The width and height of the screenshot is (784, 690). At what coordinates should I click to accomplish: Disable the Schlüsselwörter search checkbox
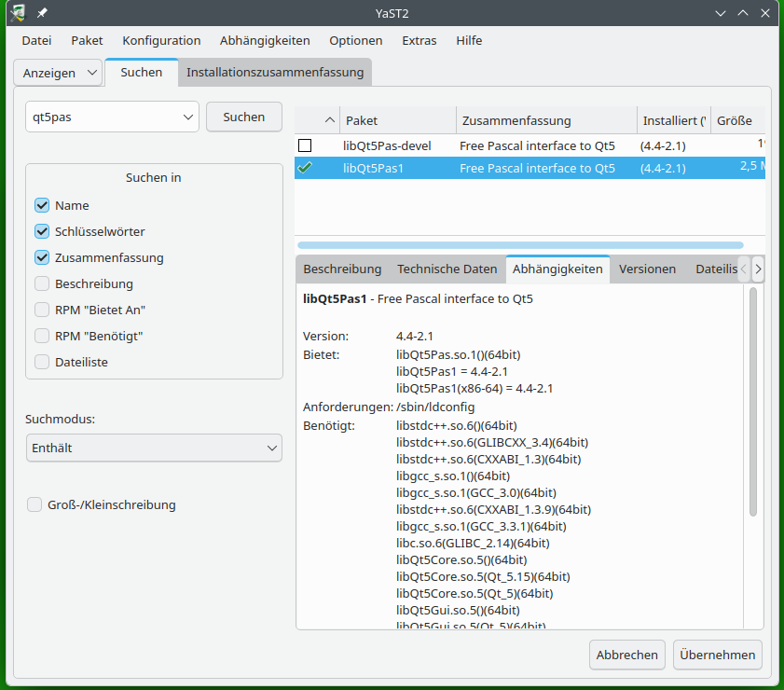(42, 231)
